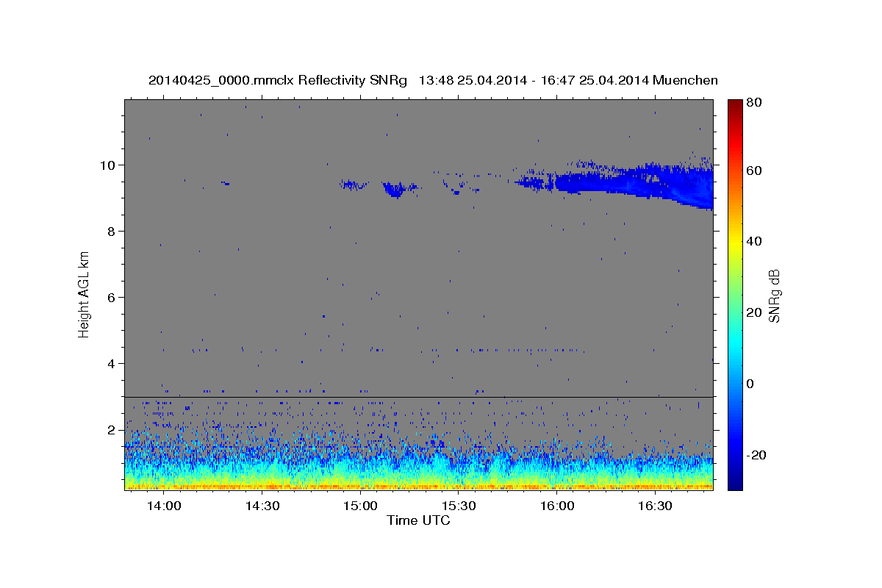882x588 pixels.
Task: Click the height tick label 6
Action: (113, 297)
